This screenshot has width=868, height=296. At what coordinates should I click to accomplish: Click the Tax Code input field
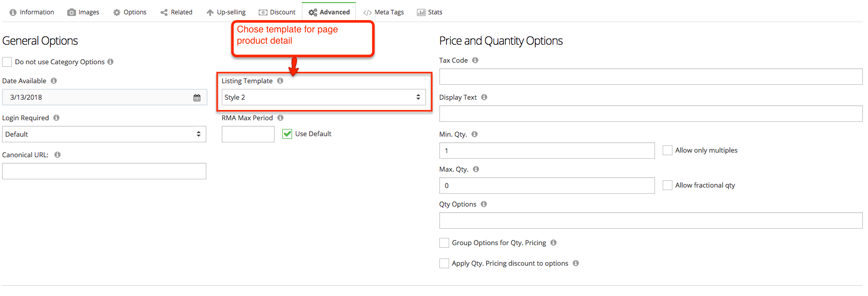651,77
